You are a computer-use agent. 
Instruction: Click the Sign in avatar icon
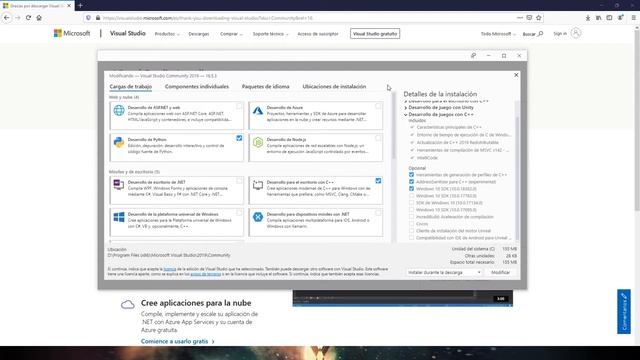click(x=576, y=33)
